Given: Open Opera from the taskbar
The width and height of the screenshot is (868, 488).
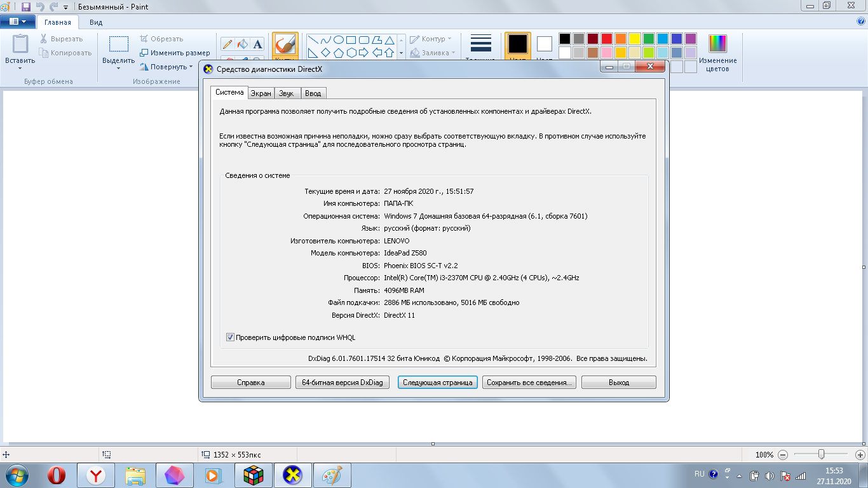Looking at the screenshot, I should [57, 475].
